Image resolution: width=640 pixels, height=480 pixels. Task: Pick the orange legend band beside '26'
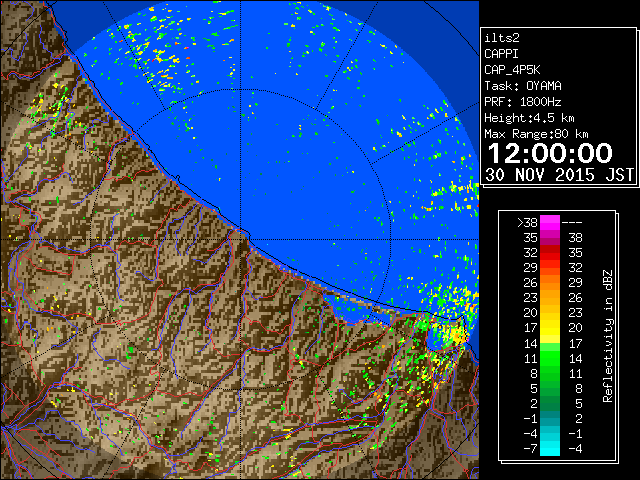(550, 282)
